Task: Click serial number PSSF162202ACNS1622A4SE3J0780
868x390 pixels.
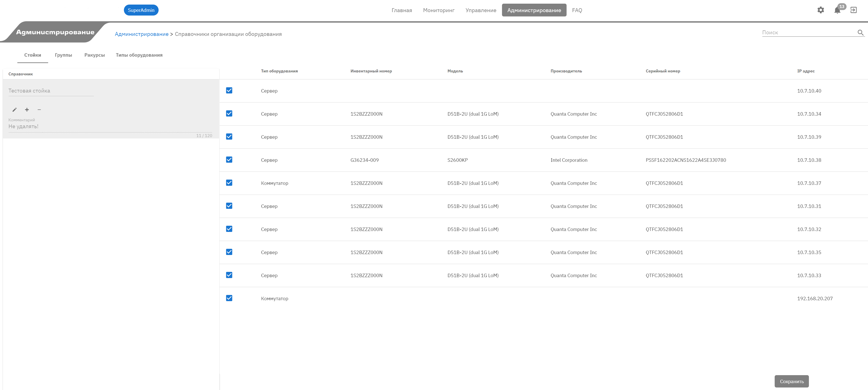Action: click(x=686, y=160)
